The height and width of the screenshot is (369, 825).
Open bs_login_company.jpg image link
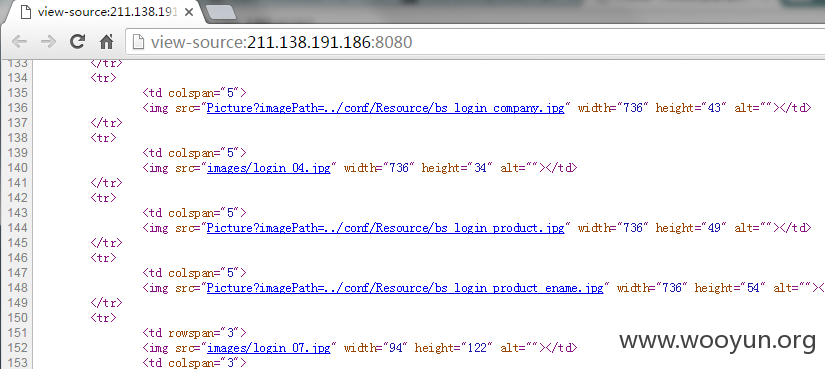point(386,108)
